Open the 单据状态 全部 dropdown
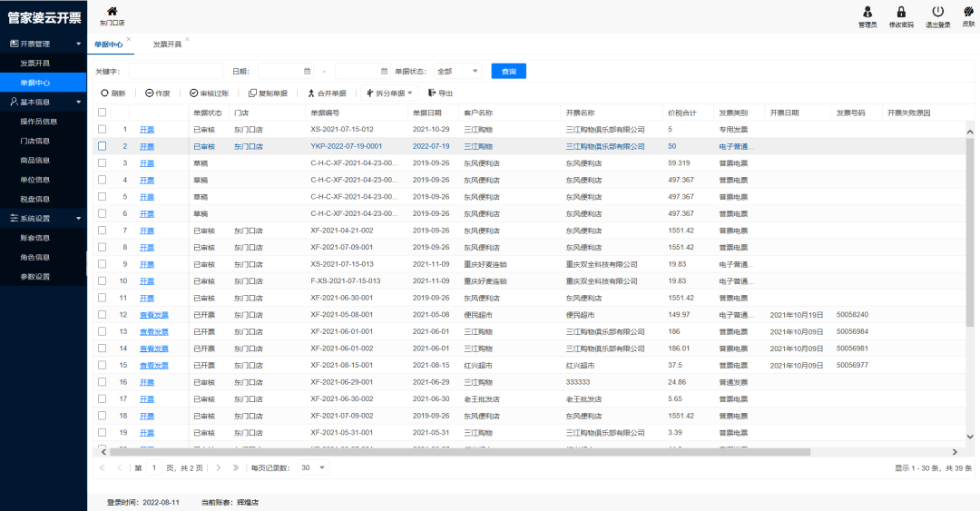 coord(457,72)
